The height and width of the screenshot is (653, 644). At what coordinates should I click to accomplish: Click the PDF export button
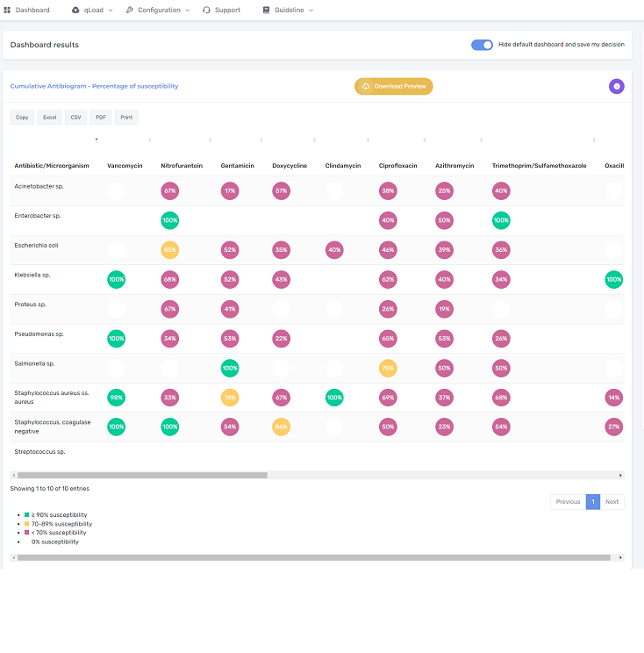pos(101,117)
